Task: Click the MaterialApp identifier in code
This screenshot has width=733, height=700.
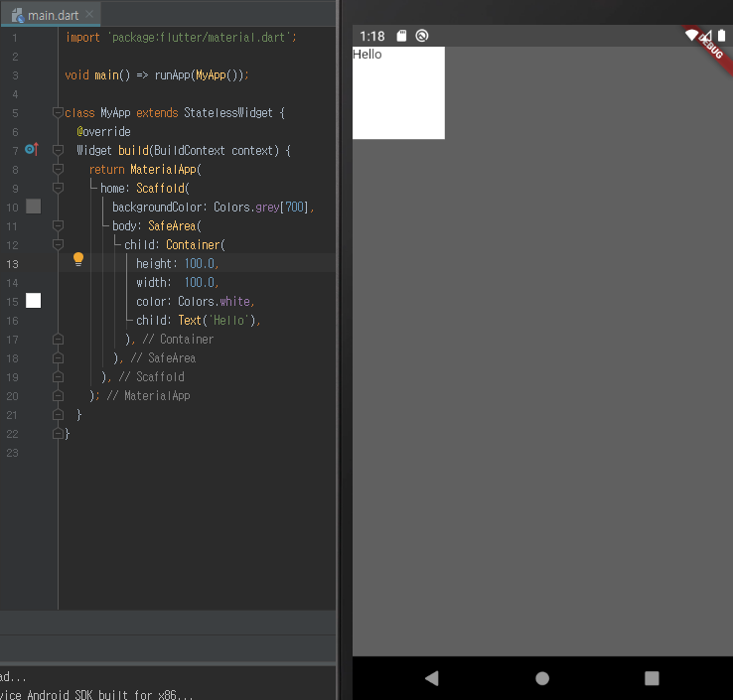Action: tap(165, 169)
